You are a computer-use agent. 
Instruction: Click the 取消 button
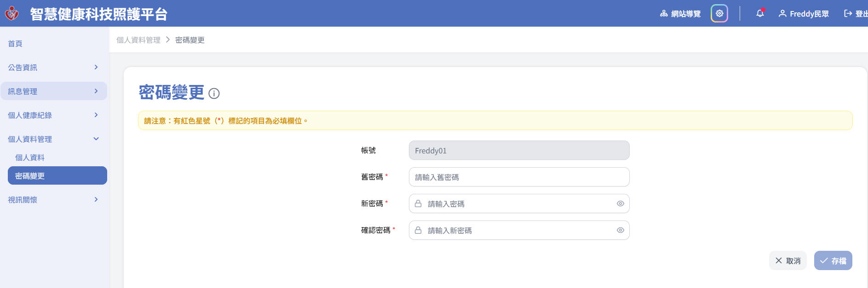[x=788, y=260]
